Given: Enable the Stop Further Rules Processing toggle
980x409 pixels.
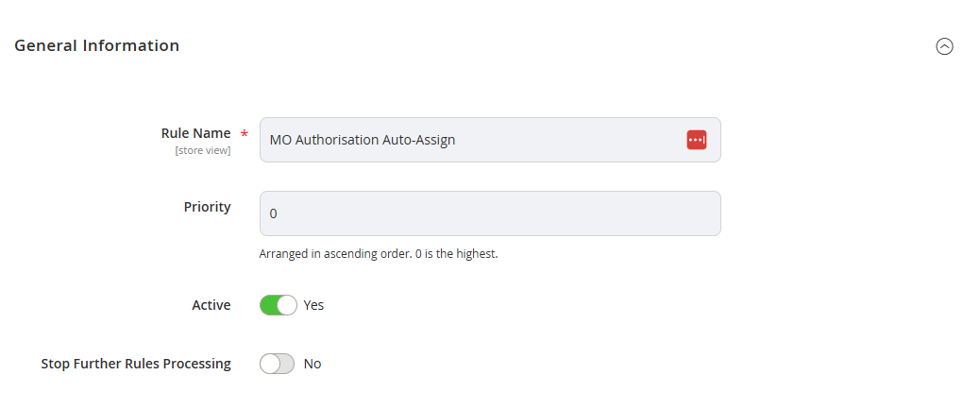Looking at the screenshot, I should 277,364.
